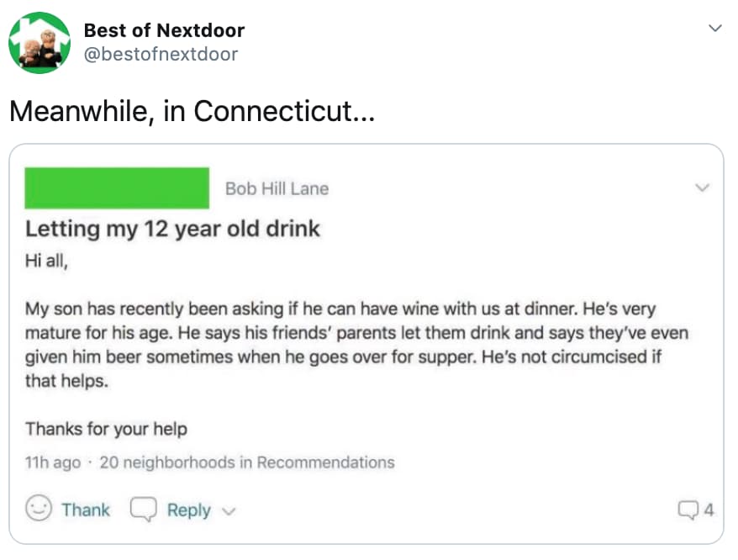Open the tweet options chevron
738x560 pixels.
click(715, 26)
